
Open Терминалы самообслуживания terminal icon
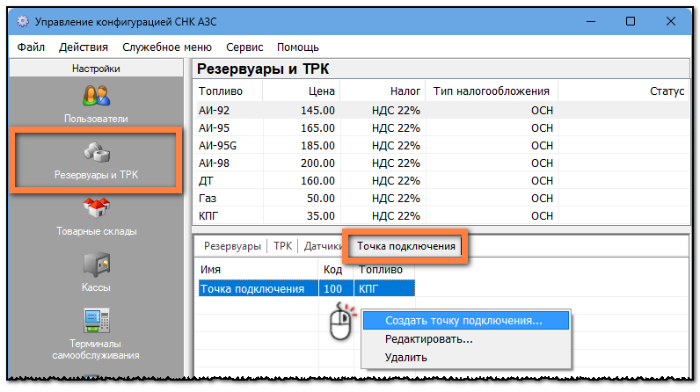pyautogui.click(x=96, y=320)
